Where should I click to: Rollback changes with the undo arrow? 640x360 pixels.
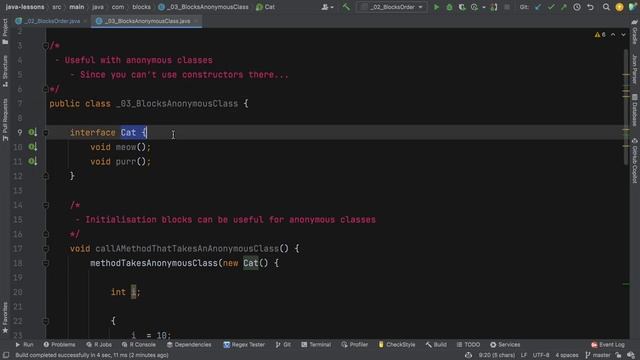pyautogui.click(x=590, y=7)
